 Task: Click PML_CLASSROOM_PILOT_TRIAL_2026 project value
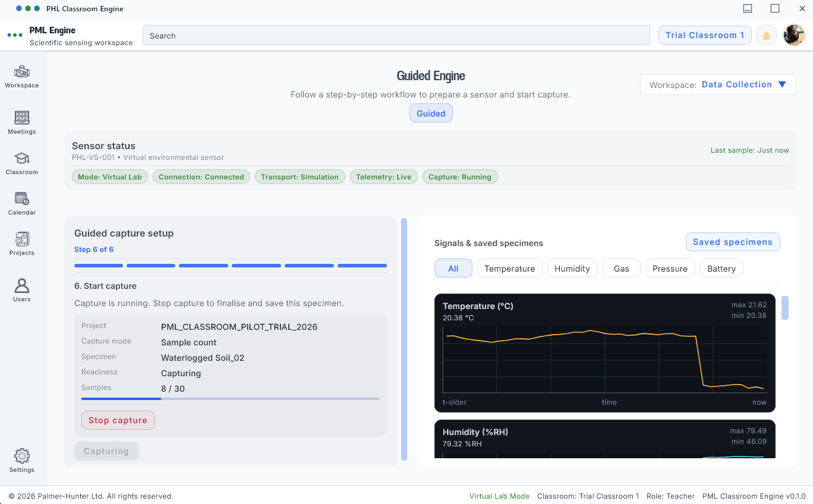click(240, 327)
